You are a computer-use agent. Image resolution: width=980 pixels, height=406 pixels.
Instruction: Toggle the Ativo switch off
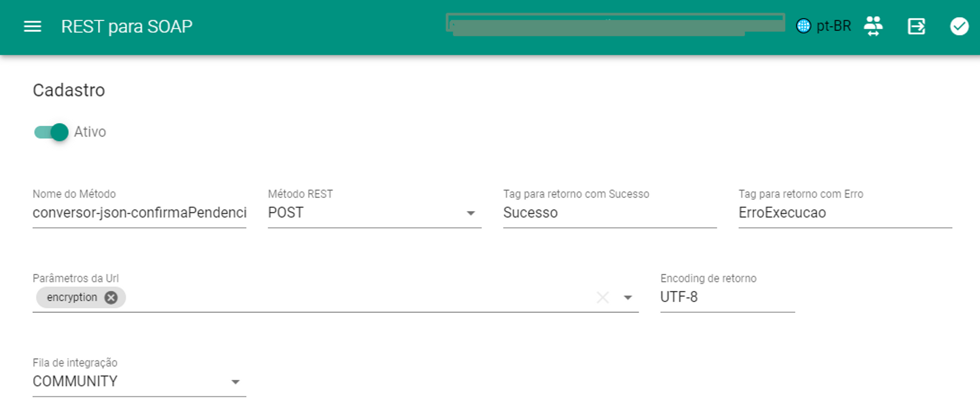51,132
